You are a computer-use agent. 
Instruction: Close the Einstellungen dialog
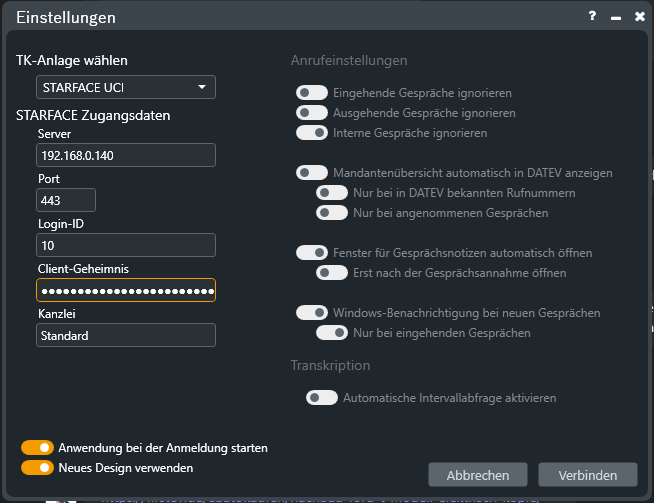[x=640, y=16]
